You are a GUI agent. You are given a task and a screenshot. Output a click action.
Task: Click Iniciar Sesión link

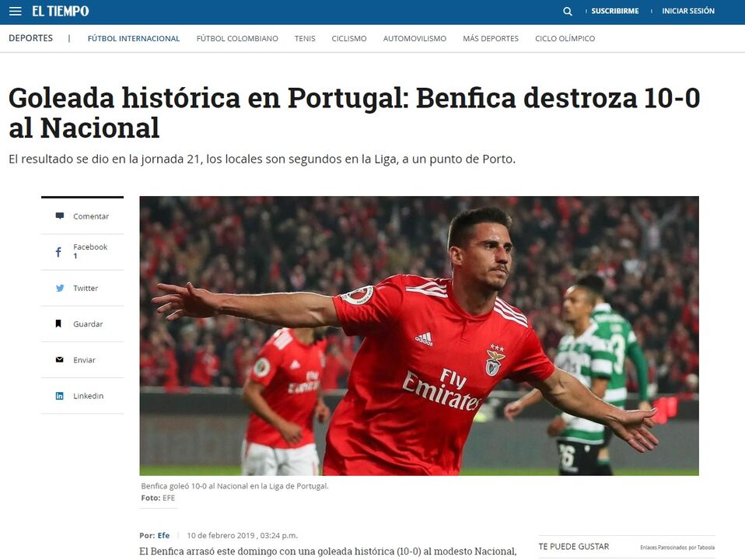click(688, 11)
